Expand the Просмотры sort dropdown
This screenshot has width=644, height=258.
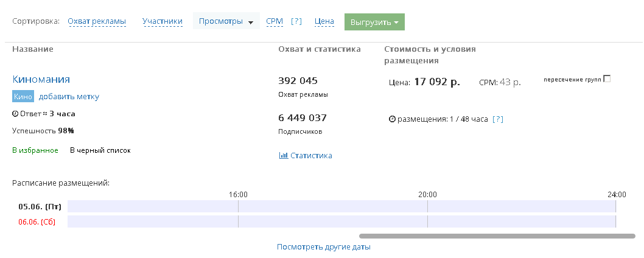click(x=226, y=22)
